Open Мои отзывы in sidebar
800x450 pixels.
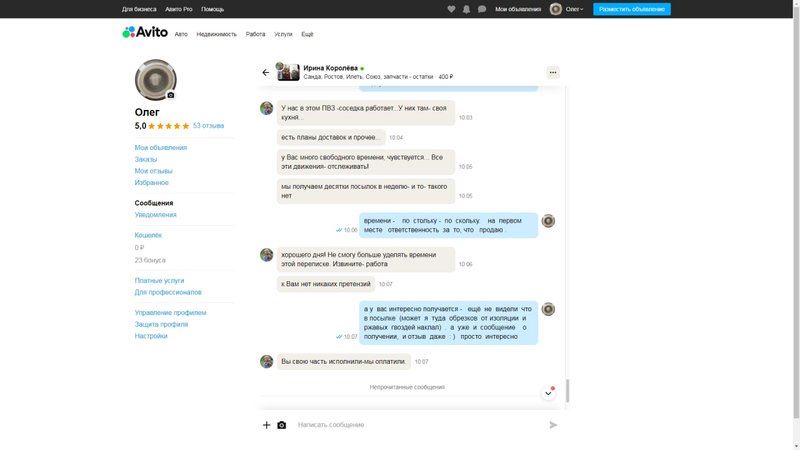point(154,171)
